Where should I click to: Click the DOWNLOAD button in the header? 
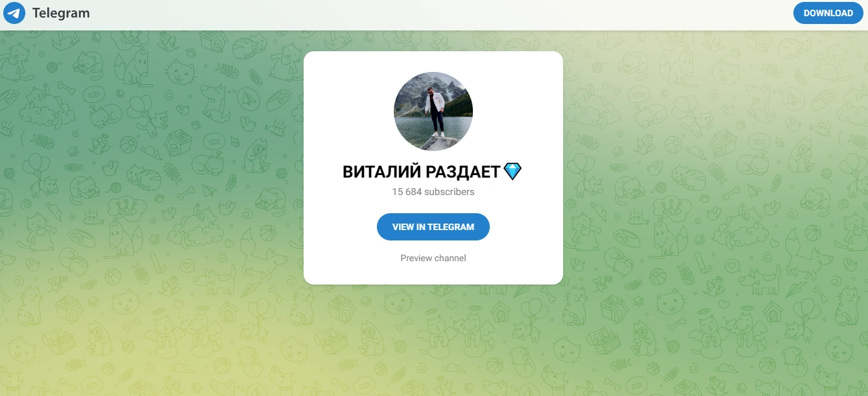pos(828,13)
